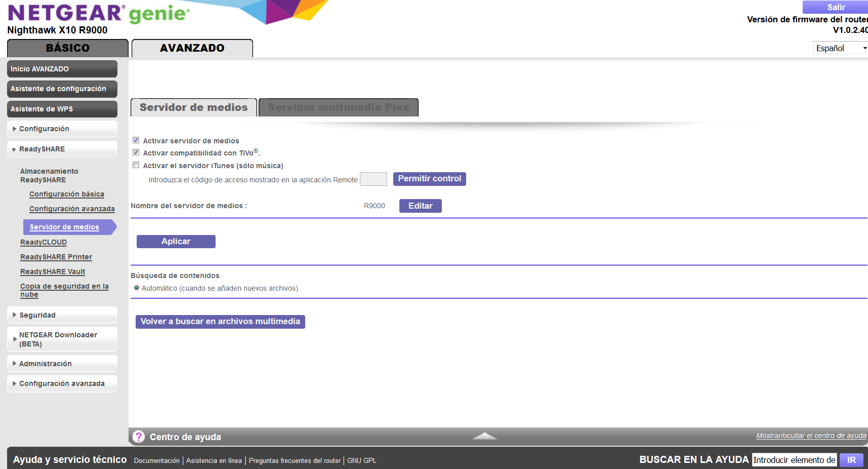Click the Salir logout button
The height and width of the screenshot is (469, 868).
click(836, 7)
